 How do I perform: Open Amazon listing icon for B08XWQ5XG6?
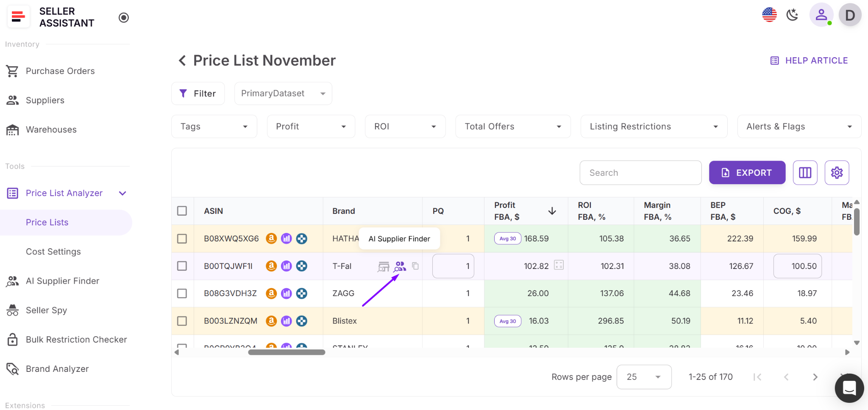pyautogui.click(x=271, y=238)
